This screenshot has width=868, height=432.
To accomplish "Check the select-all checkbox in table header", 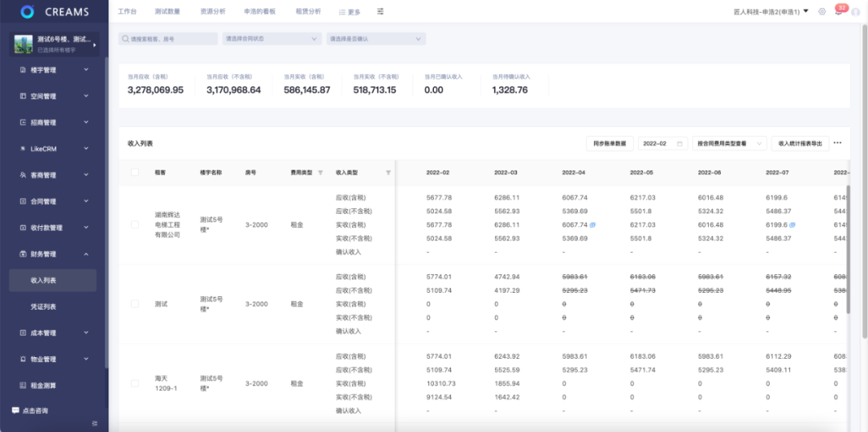I will 134,172.
